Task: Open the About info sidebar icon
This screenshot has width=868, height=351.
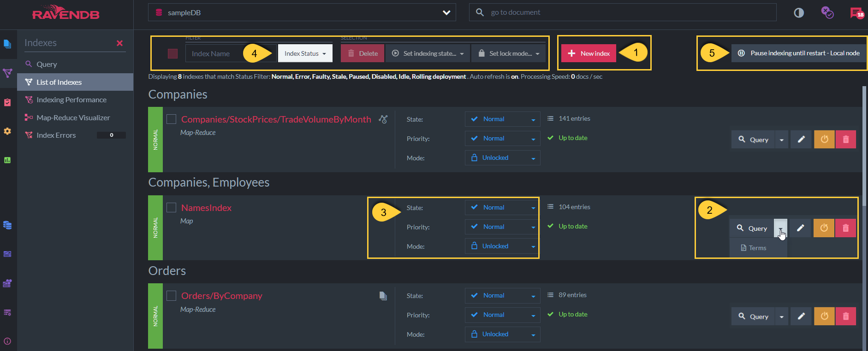Action: point(7,341)
